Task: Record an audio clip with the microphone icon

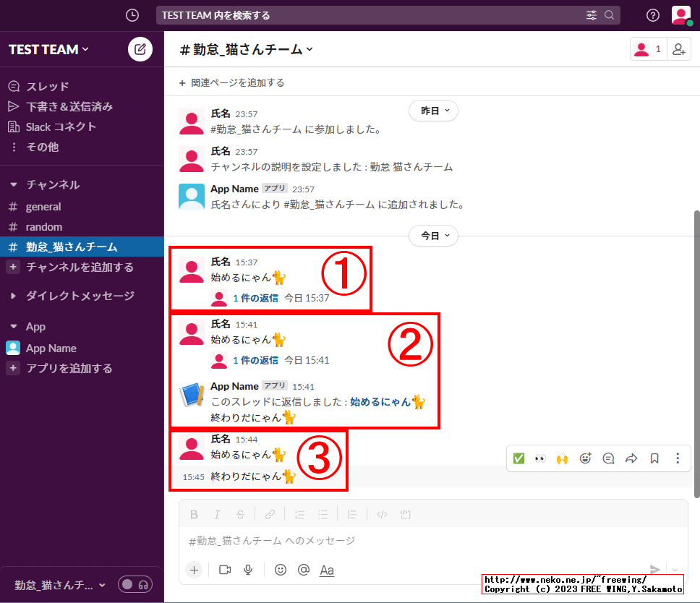Action: [248, 570]
